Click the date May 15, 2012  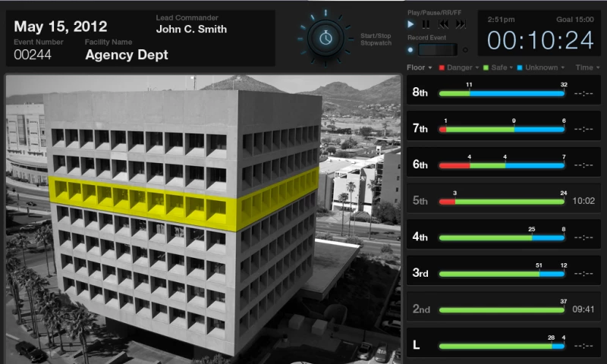tap(61, 27)
